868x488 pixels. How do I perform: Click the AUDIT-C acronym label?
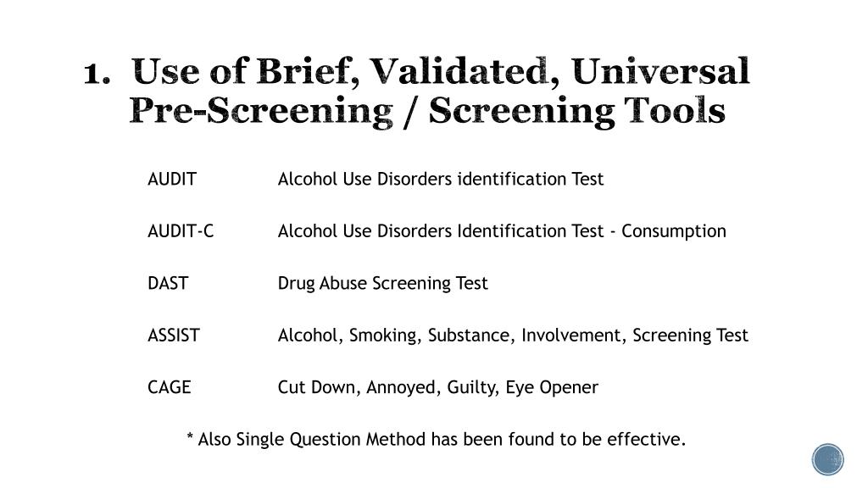[181, 231]
